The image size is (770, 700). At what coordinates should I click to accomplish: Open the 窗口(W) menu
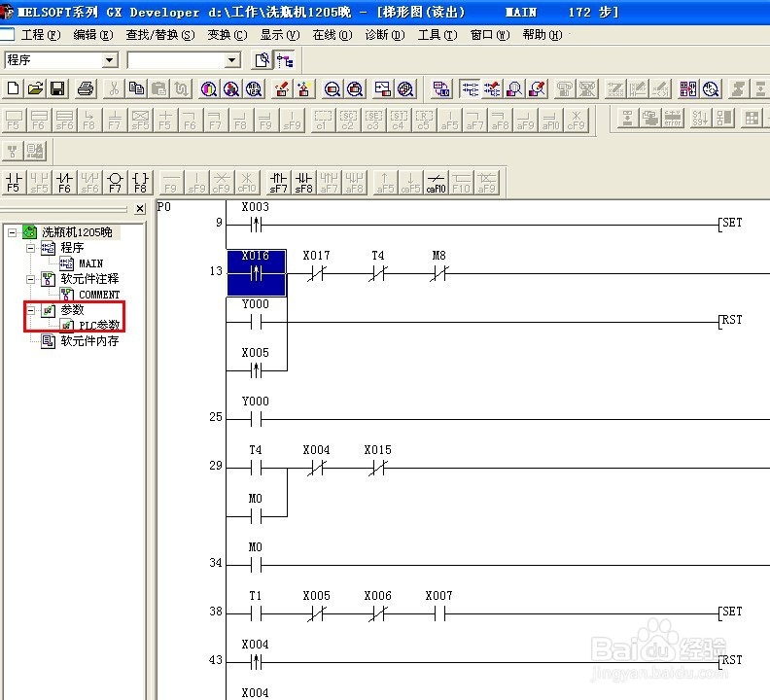[490, 35]
